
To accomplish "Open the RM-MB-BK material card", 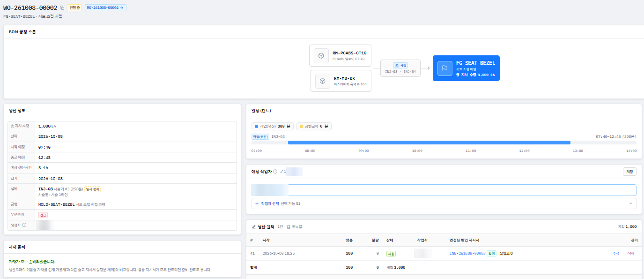I will pos(341,81).
